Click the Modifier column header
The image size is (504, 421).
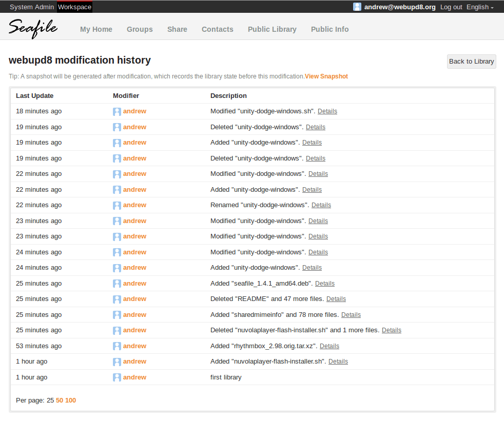[126, 96]
